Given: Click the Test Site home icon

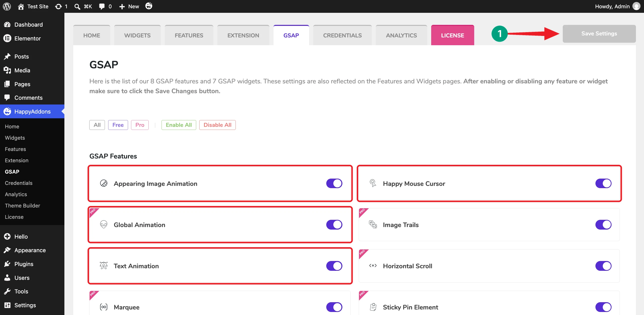Looking at the screenshot, I should tap(21, 7).
